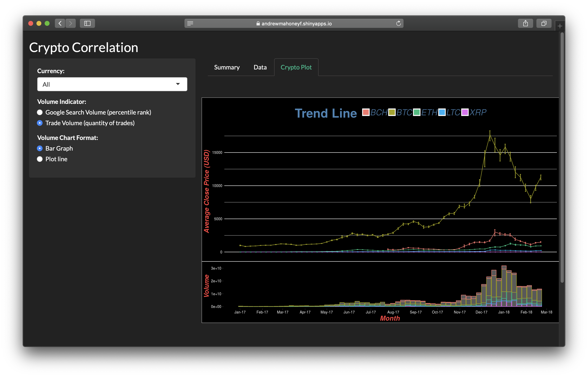588x377 pixels.
Task: Choose Plot line chart format
Action: pyautogui.click(x=40, y=159)
